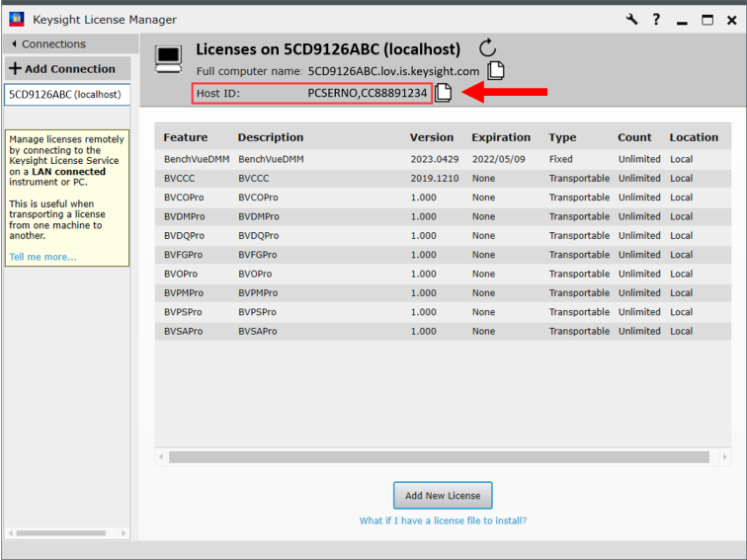The image size is (747, 560).
Task: Close the Keysight License Manager window
Action: click(732, 20)
